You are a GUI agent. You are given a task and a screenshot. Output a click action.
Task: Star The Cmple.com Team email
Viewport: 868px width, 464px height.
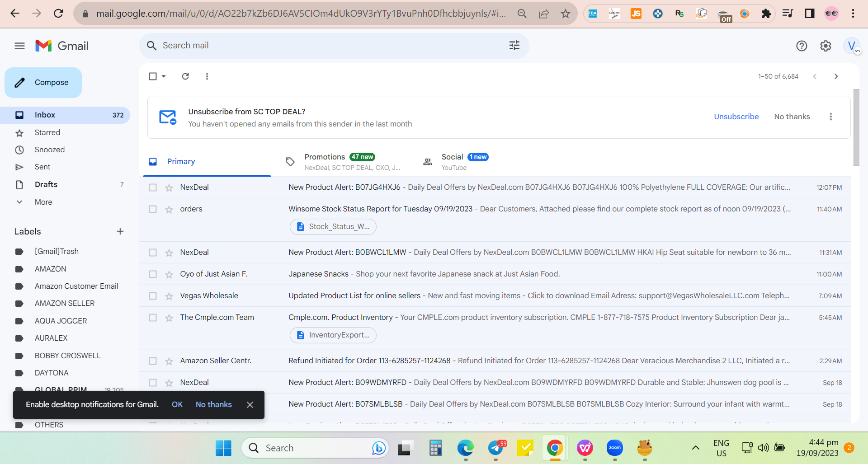pos(169,318)
